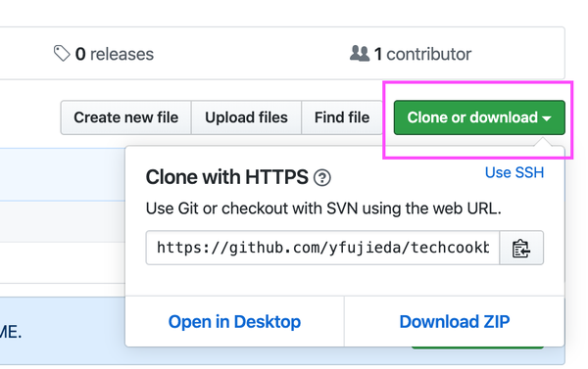588x369 pixels.
Task: Choose Open in Desktop
Action: [x=234, y=322]
